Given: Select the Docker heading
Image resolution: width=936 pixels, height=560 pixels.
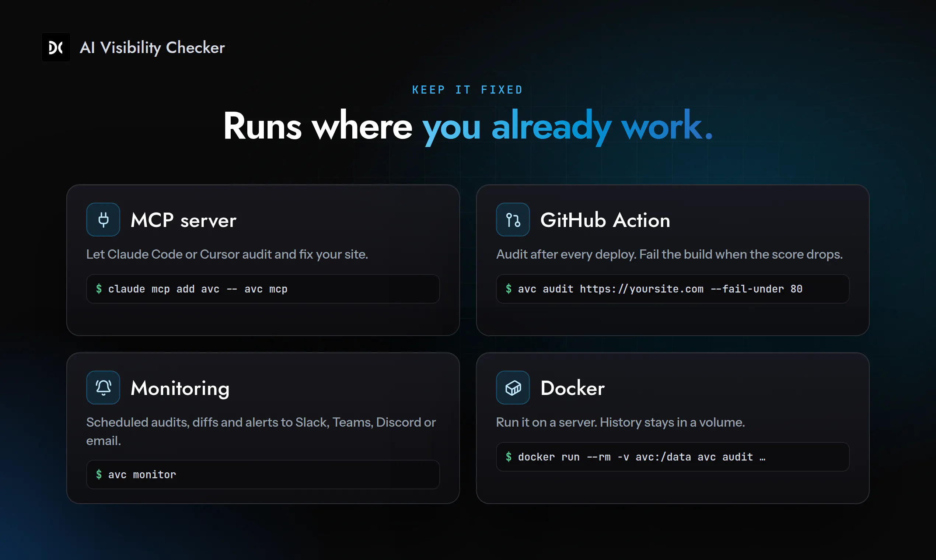Looking at the screenshot, I should tap(572, 388).
